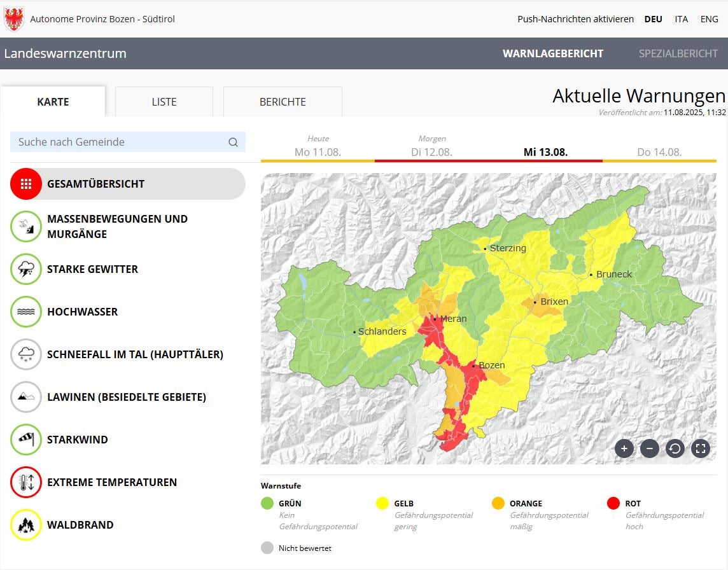Select the Waldbrand forest fire icon

pyautogui.click(x=26, y=525)
